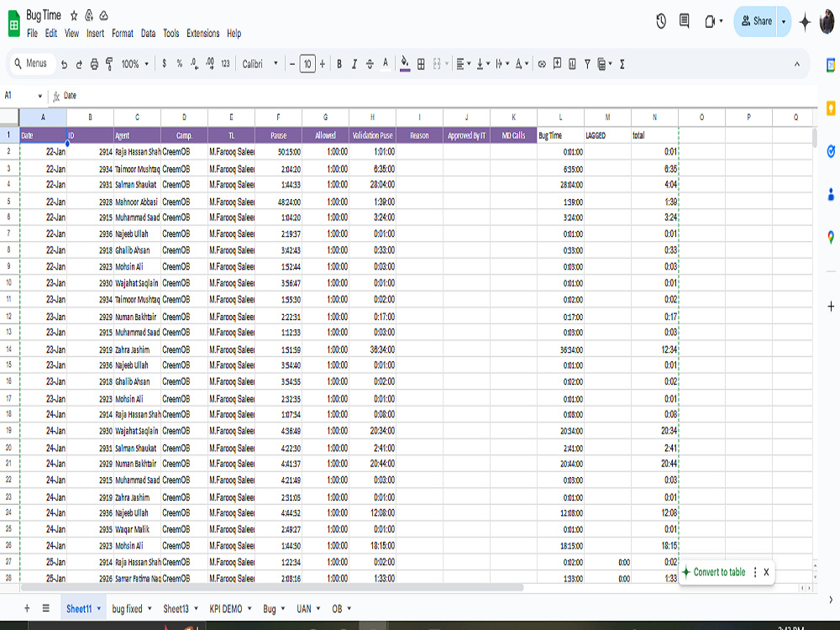840x630 pixels.
Task: Open more number formats (123)
Action: point(225,64)
